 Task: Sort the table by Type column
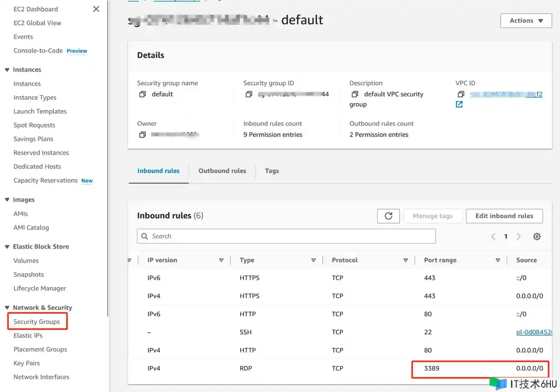coord(313,260)
